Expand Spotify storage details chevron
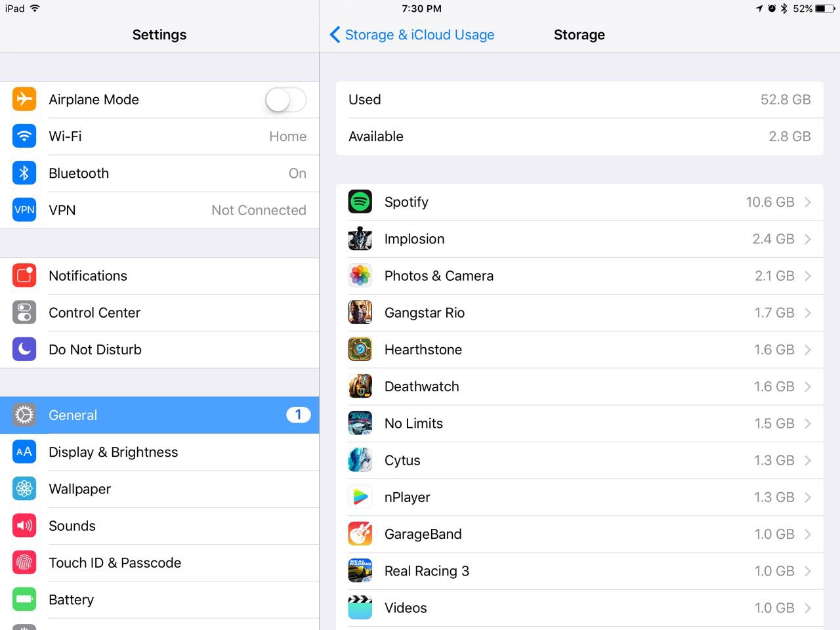 pyautogui.click(x=808, y=202)
